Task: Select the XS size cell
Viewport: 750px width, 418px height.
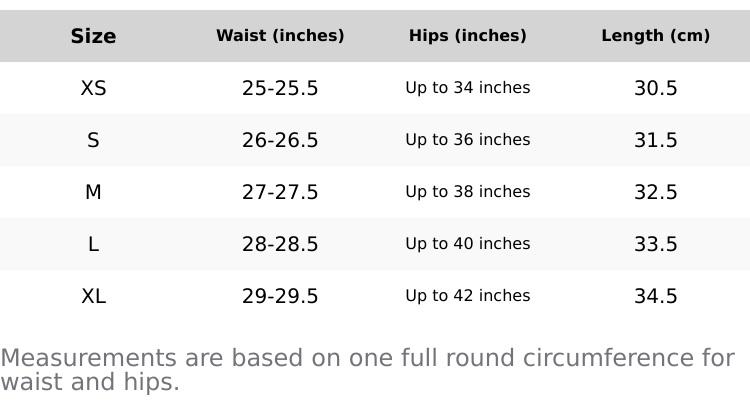Action: (x=93, y=88)
